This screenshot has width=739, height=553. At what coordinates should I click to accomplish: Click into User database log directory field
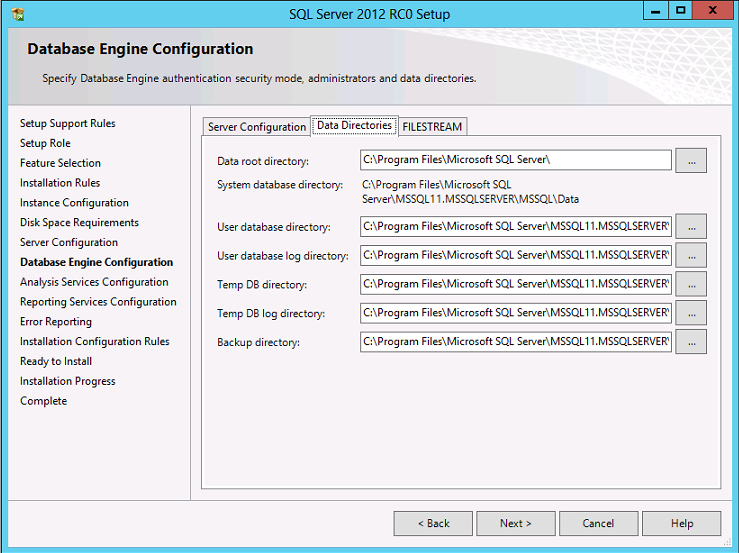(516, 255)
